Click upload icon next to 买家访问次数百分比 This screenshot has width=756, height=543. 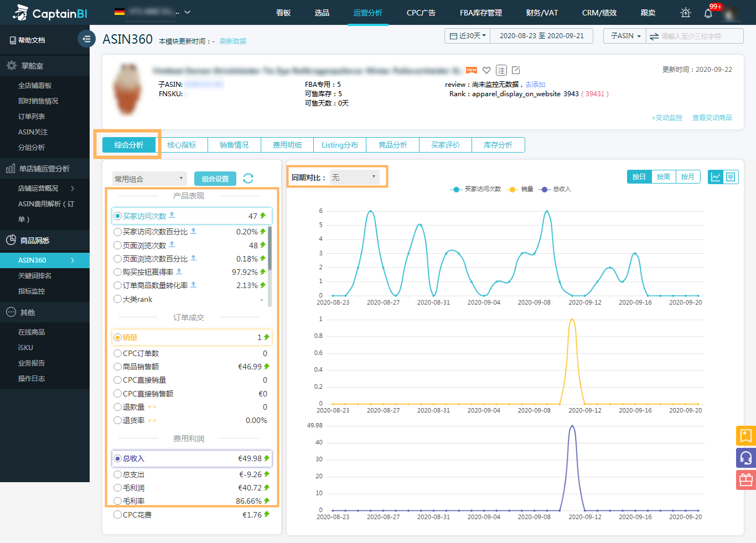pos(194,231)
